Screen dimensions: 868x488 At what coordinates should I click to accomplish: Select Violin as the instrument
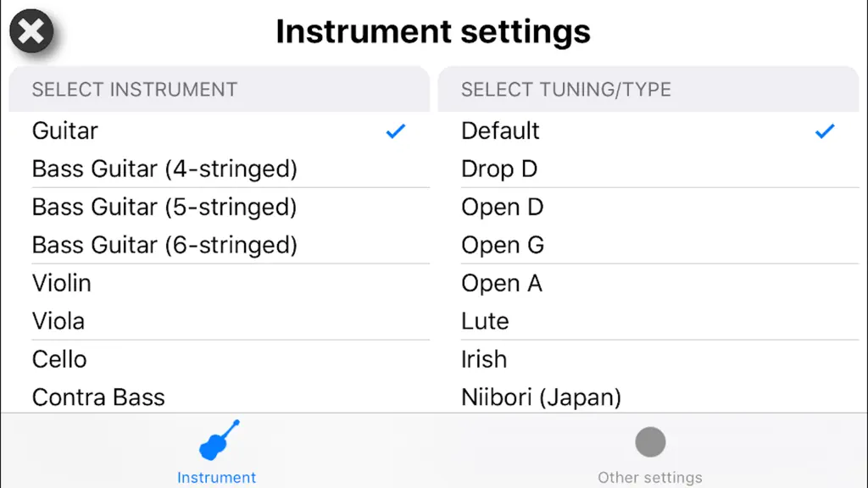[220, 283]
